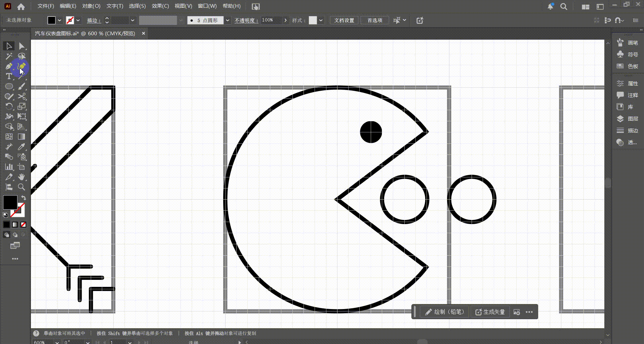Expand the opacity (不透明度) arrow
644x344 pixels.
point(285,20)
